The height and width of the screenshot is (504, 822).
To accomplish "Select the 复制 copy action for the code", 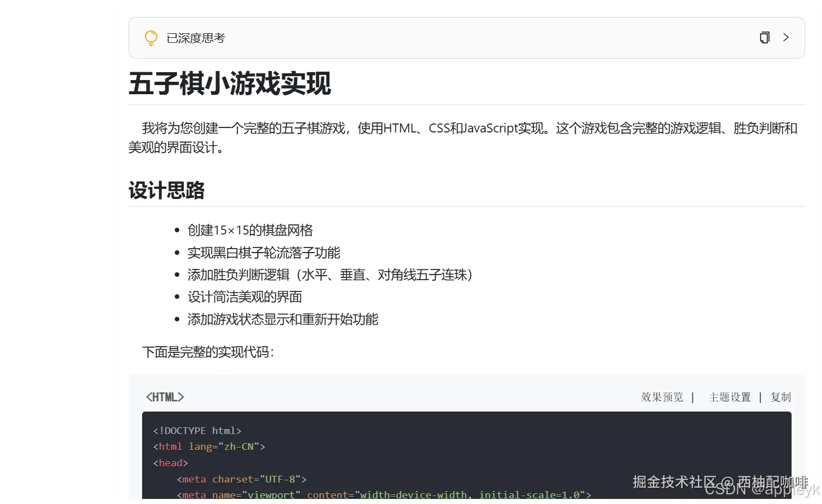I will pyautogui.click(x=781, y=397).
